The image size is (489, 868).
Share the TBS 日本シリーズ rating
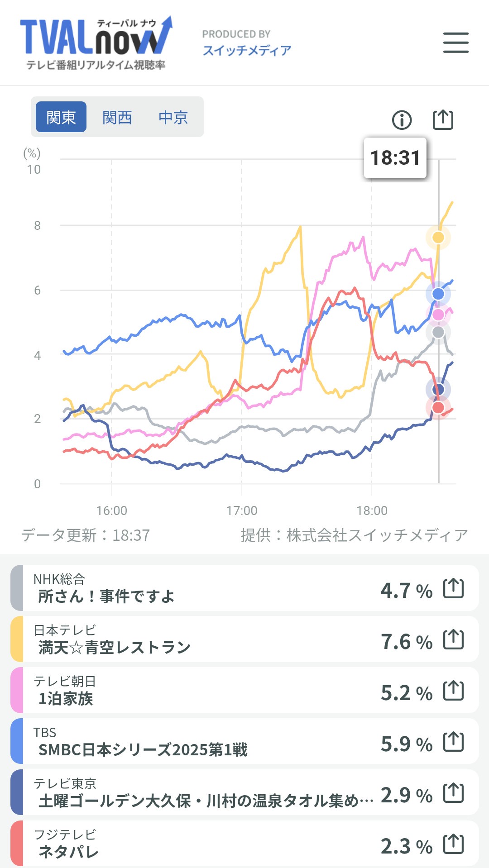(x=453, y=742)
